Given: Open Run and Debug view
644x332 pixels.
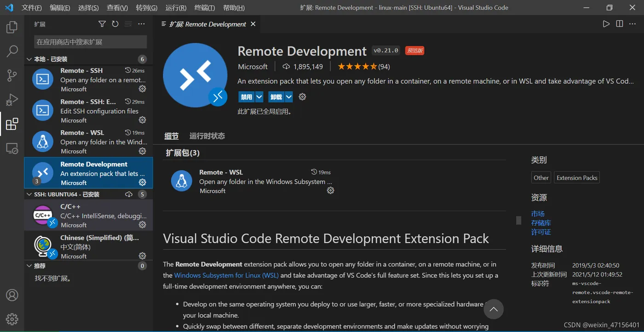Looking at the screenshot, I should click(12, 99).
